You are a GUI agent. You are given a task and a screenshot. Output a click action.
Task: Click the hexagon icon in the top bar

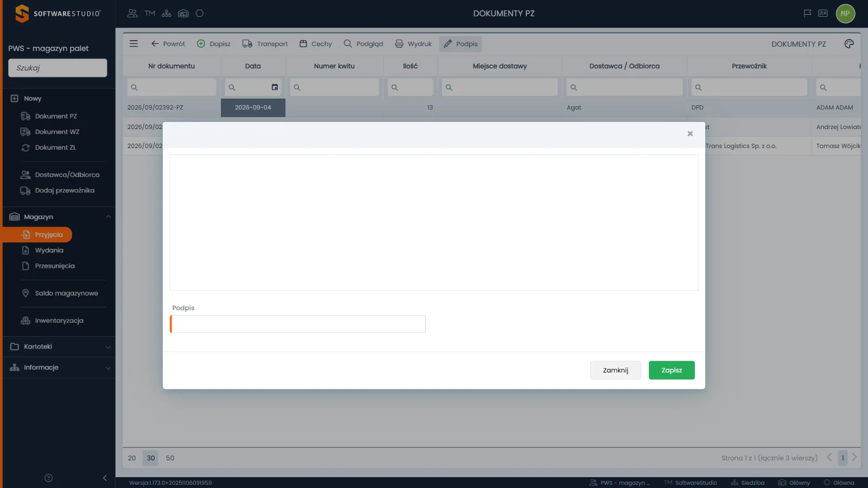click(200, 14)
